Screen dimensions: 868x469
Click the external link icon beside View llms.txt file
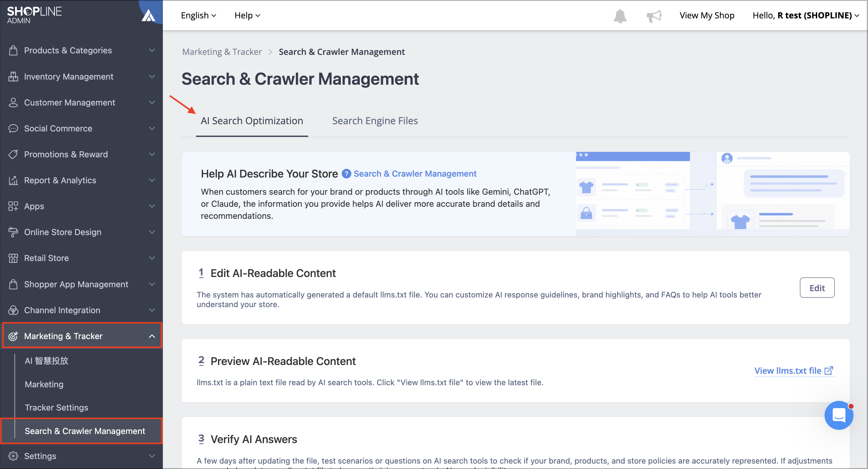click(828, 371)
